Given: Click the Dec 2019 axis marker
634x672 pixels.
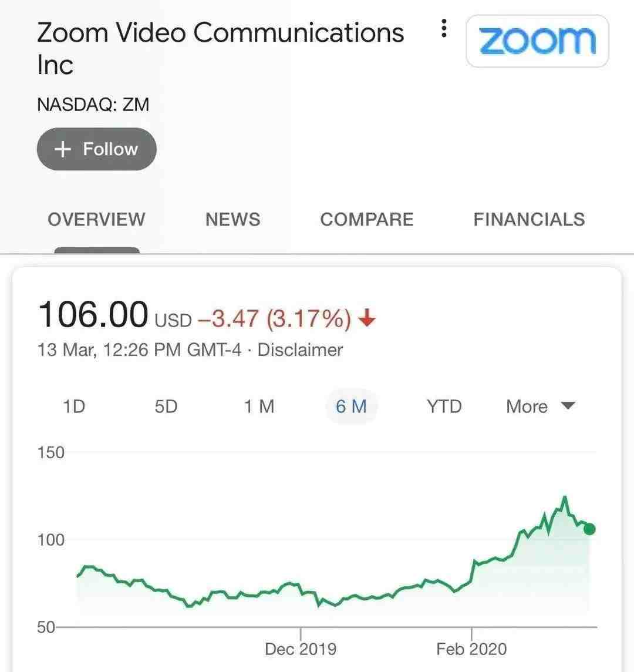Looking at the screenshot, I should pos(301,649).
